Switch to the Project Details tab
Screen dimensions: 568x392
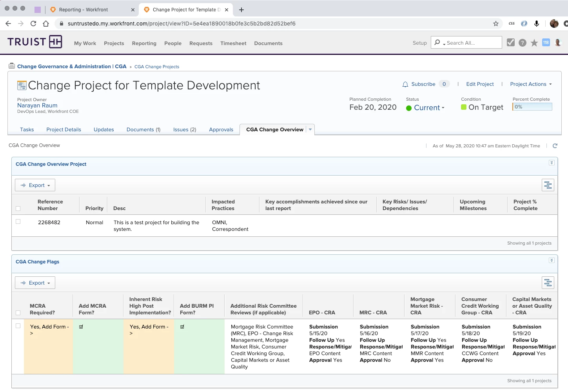[64, 130]
